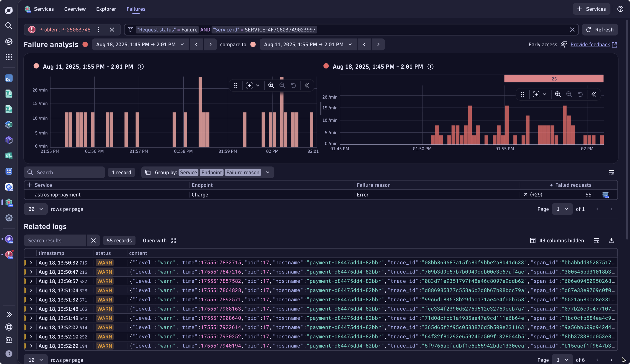This screenshot has height=364, width=630.
Task: Open problem P-25083748 options menu
Action: coord(98,30)
